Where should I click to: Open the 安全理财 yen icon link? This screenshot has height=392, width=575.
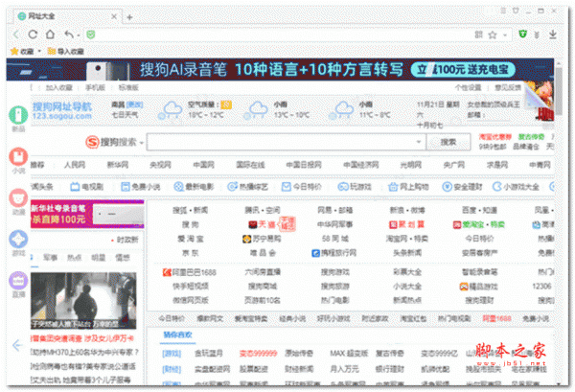click(462, 187)
